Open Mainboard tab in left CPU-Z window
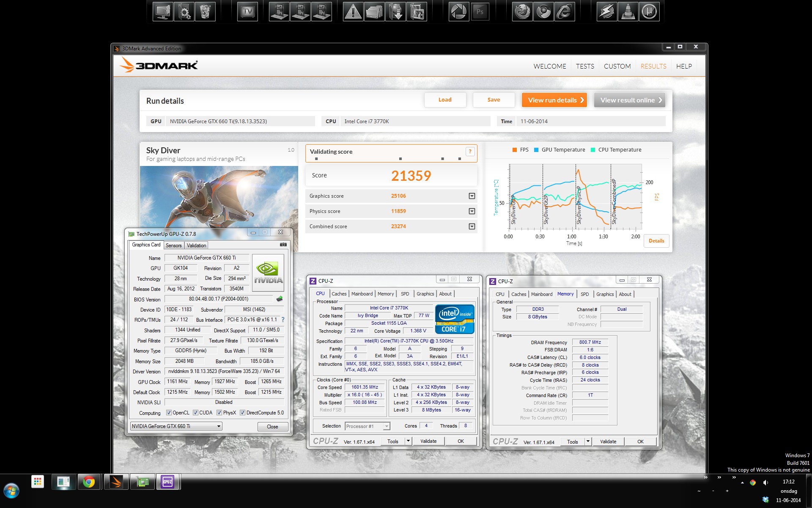 [362, 294]
